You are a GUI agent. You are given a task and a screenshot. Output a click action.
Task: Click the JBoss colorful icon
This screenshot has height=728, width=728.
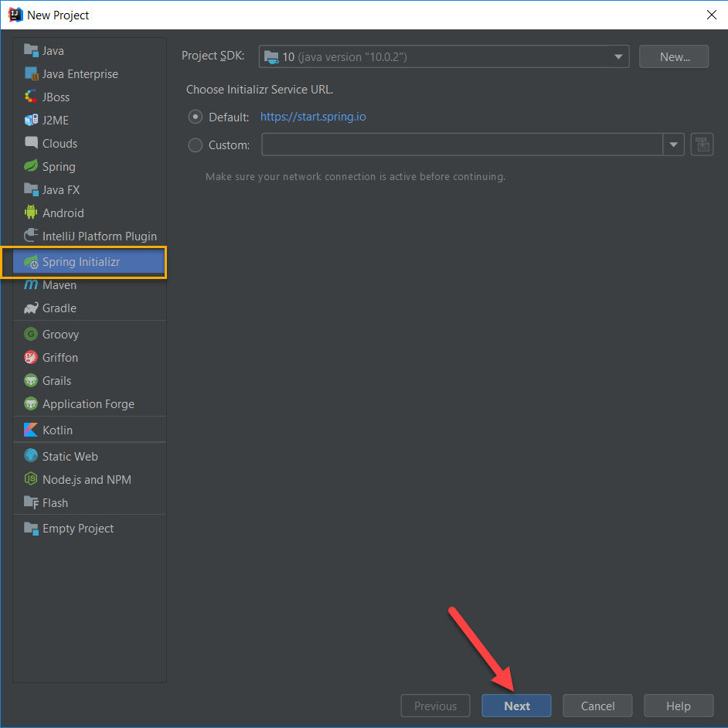[x=31, y=97]
